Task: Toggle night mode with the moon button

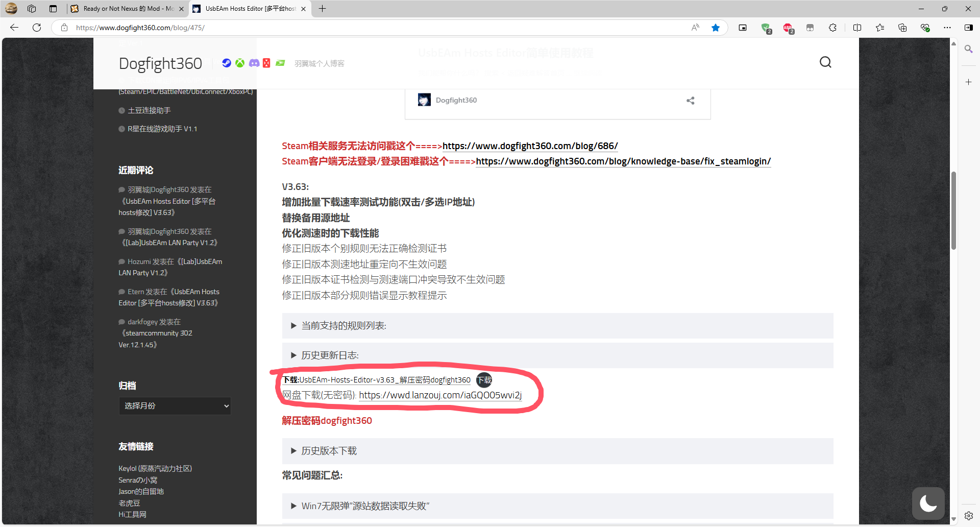Action: [928, 504]
